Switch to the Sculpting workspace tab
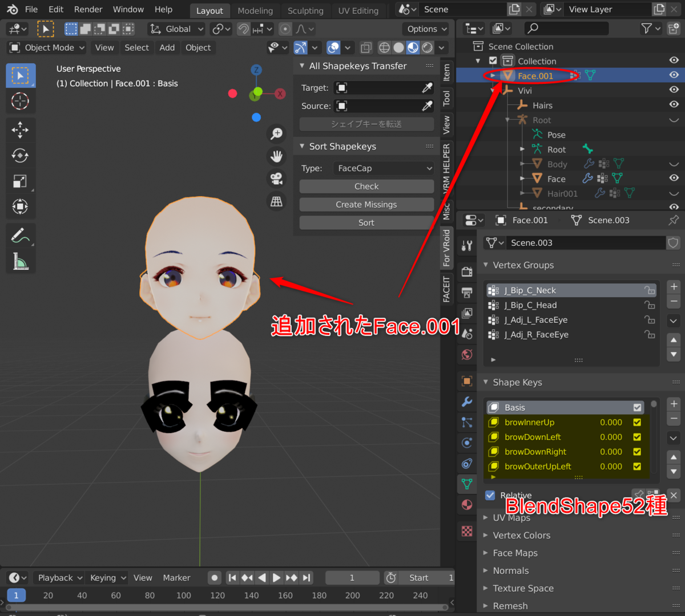The height and width of the screenshot is (616, 685). coord(305,11)
